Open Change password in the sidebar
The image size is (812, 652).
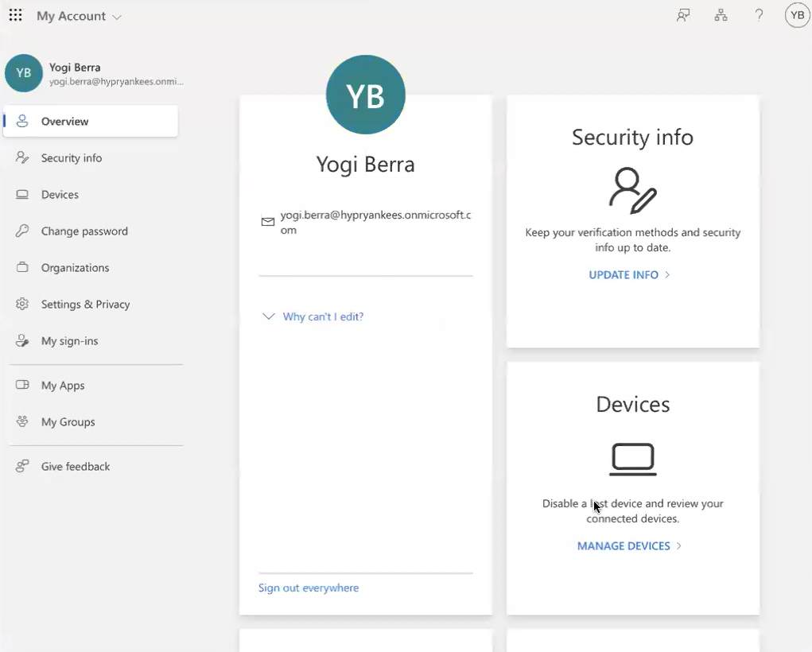[84, 231]
